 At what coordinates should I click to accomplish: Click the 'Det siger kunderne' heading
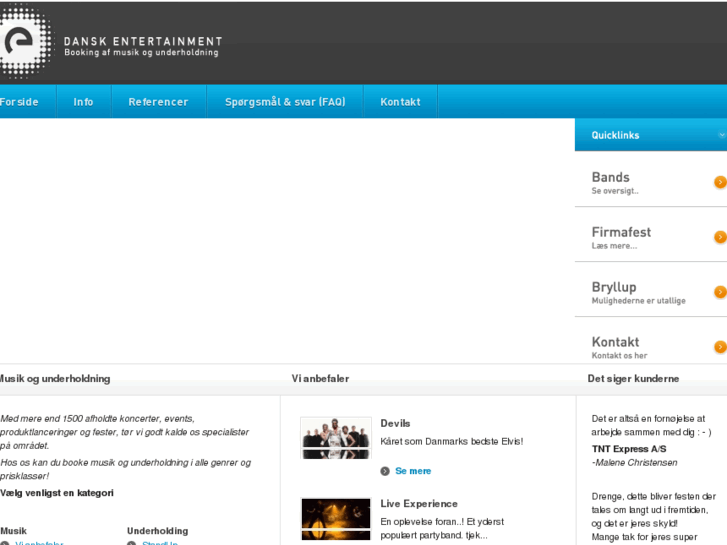(633, 378)
